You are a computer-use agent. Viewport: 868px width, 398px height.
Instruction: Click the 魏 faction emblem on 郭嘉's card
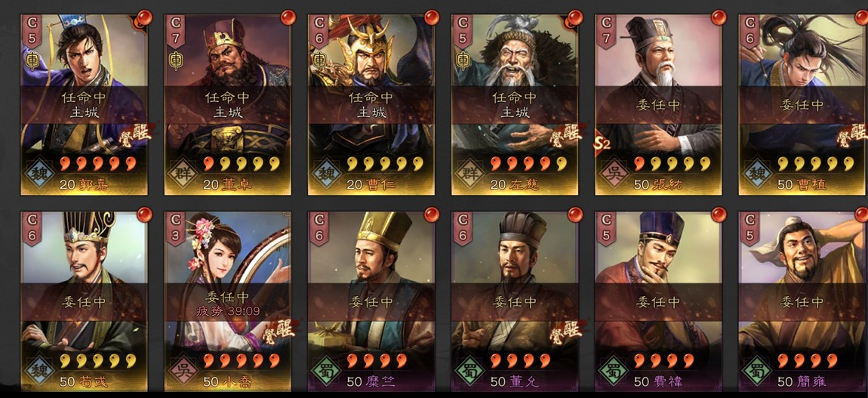(41, 173)
